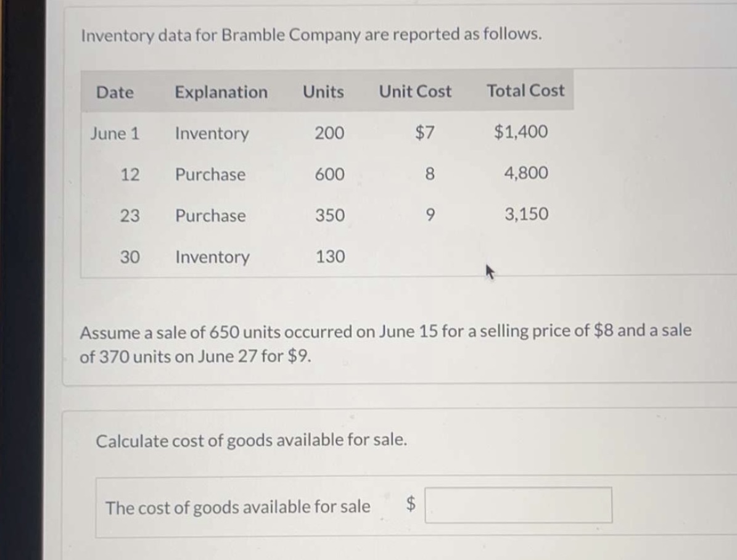Click the June 1 date cell
This screenshot has height=560, width=737.
(115, 133)
